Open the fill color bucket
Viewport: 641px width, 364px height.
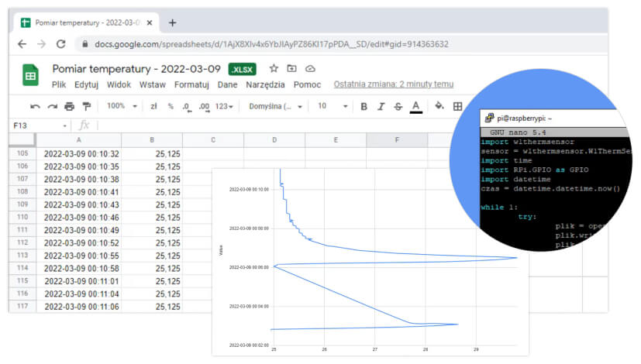[x=439, y=106]
